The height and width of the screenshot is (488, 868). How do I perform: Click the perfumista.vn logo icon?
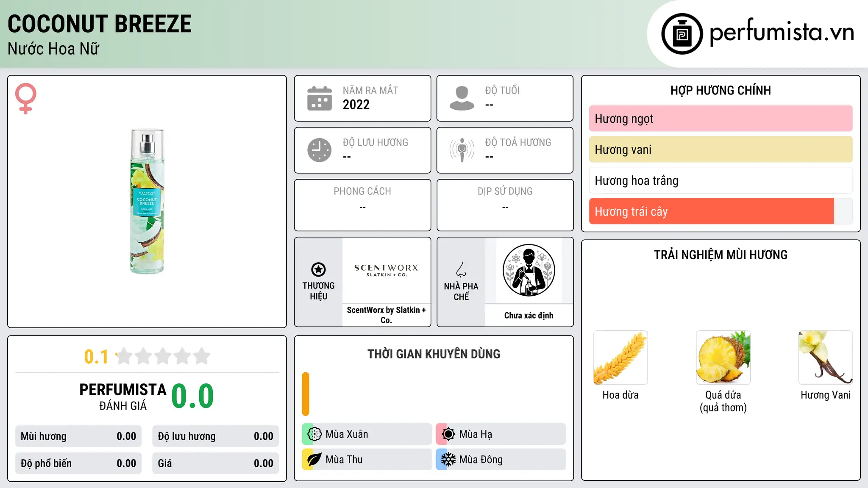[682, 34]
